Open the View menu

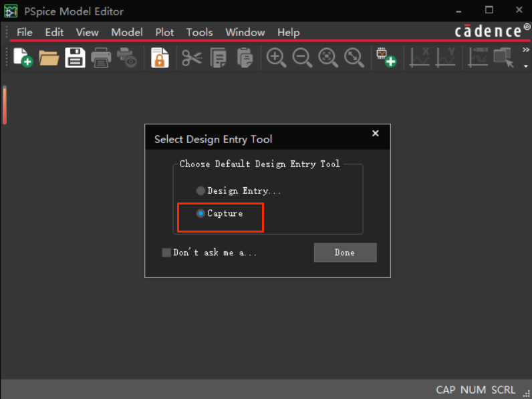click(87, 33)
